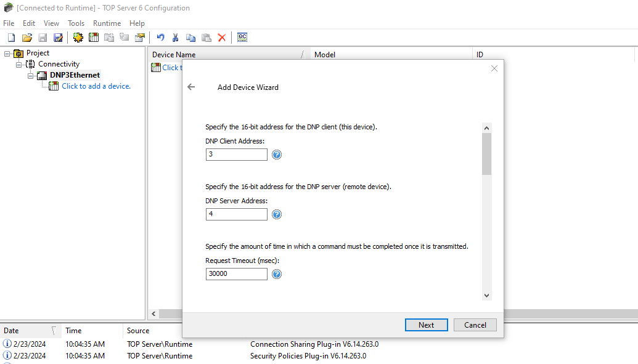Click the Save Project toolbar icon
The width and height of the screenshot is (638, 364).
[43, 37]
